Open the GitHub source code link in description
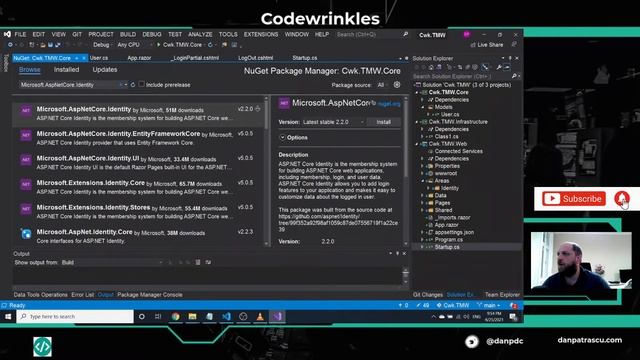The height and width of the screenshot is (360, 640). coord(338,223)
